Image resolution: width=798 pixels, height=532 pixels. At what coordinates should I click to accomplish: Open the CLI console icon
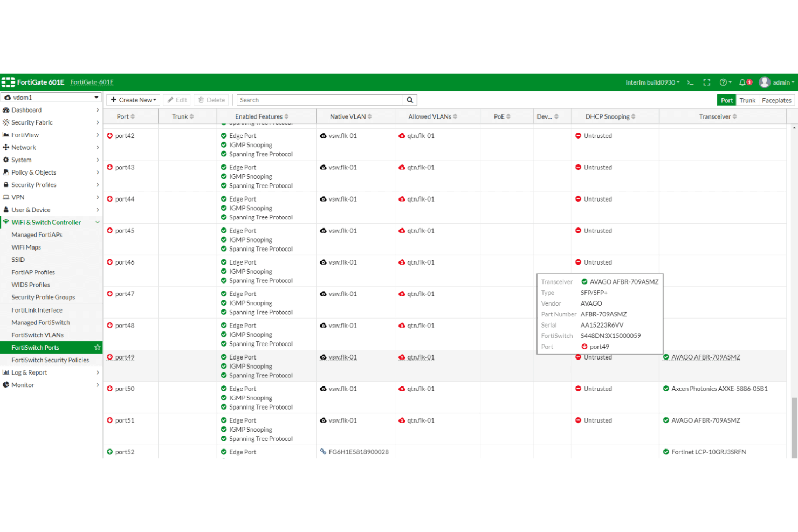(x=690, y=82)
